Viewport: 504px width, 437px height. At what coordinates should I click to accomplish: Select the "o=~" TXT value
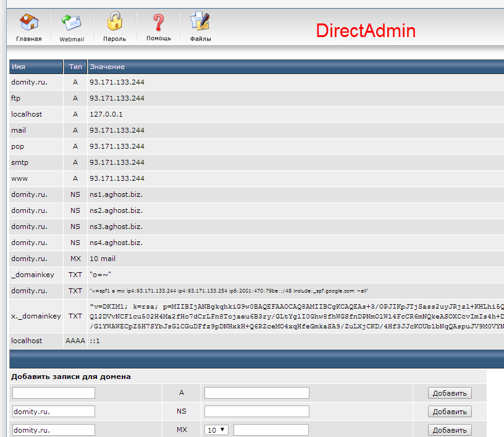coord(100,275)
